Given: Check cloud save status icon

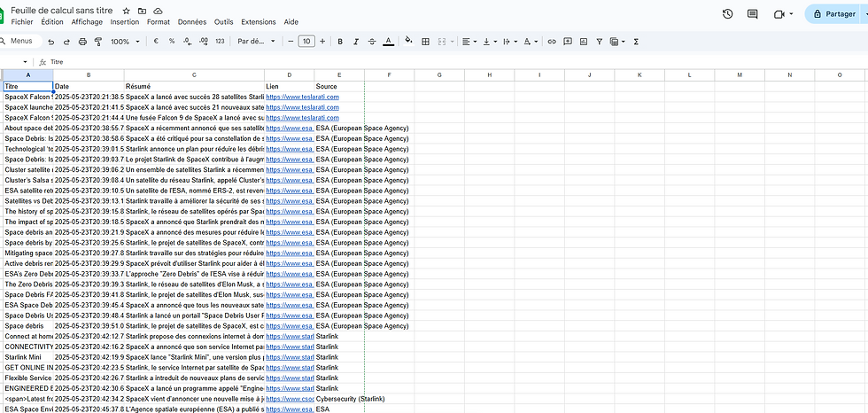Looking at the screenshot, I should pos(159,11).
